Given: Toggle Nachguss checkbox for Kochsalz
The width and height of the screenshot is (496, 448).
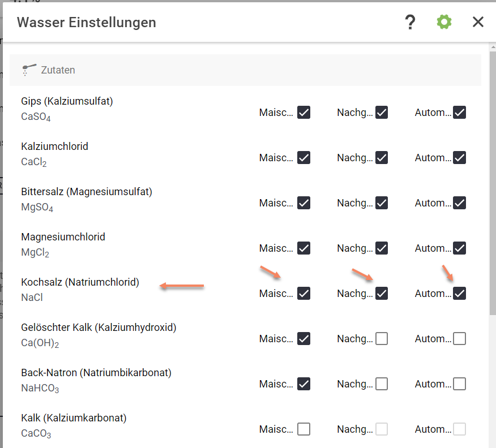Looking at the screenshot, I should (382, 294).
